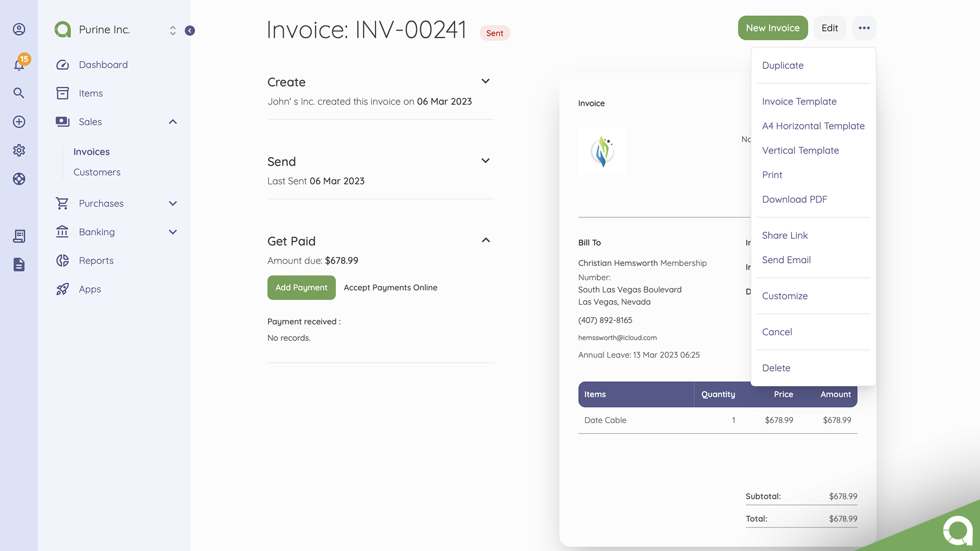Click the Add Payment button
980x551 pixels.
(301, 288)
